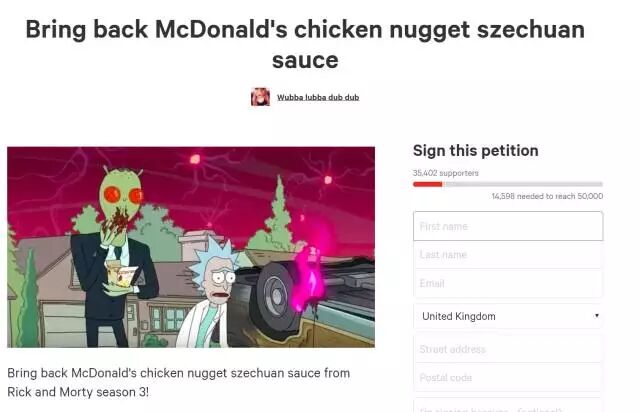640x412 pixels.
Task: Open the United Kingdom country dropdown
Action: (x=508, y=316)
